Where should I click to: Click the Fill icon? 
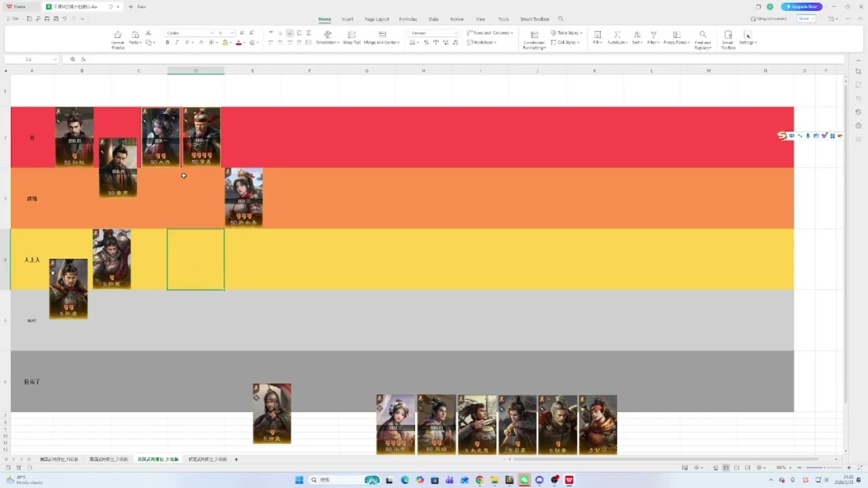click(x=597, y=35)
